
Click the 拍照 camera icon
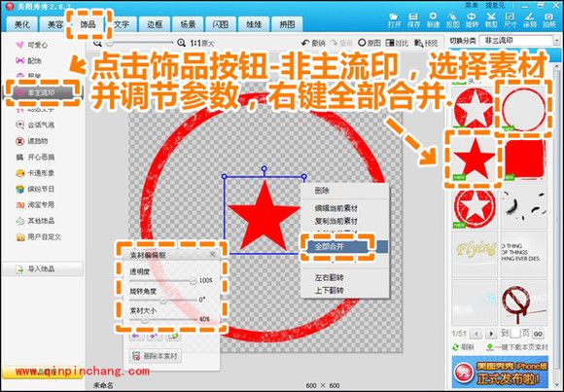coord(548,20)
